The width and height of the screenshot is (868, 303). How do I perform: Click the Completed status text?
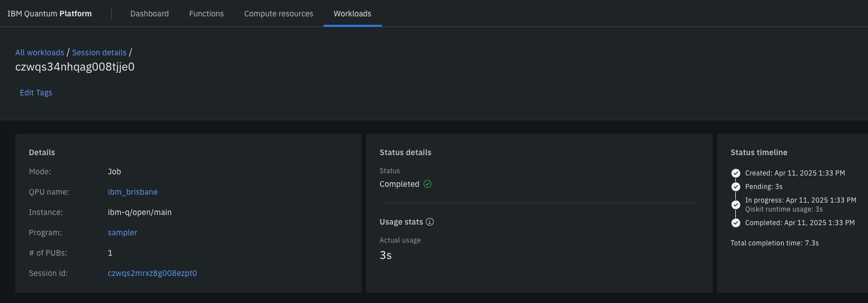[x=399, y=184]
